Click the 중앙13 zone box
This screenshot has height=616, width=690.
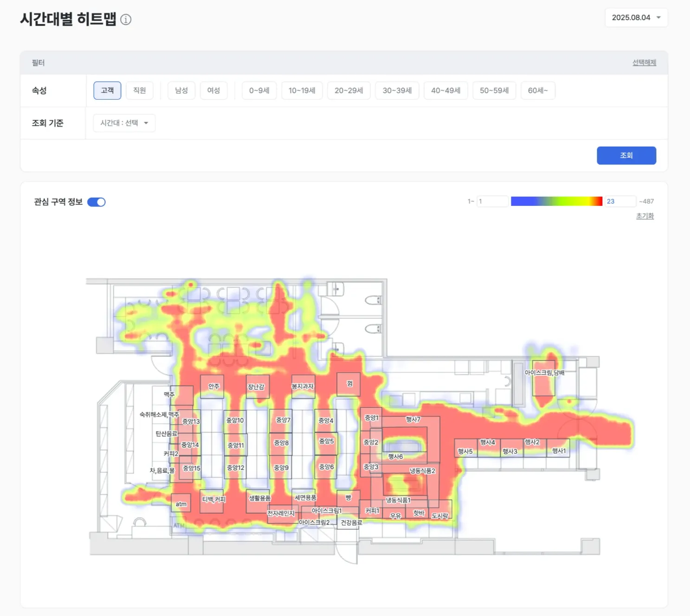190,421
